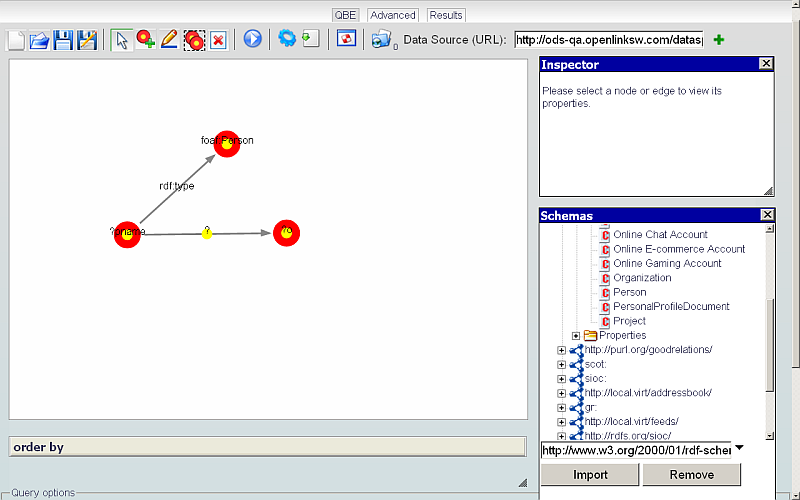Activate the group nodes selection tool
This screenshot has width=800, height=500.
pos(194,40)
